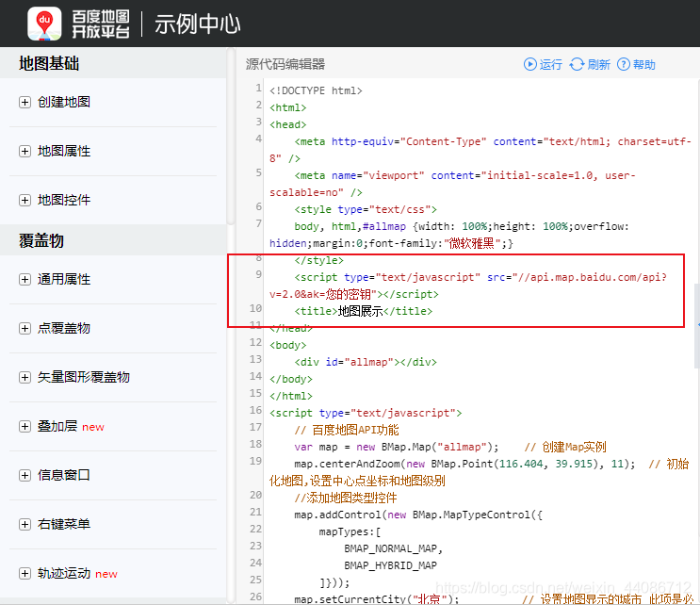700x605 pixels.
Task: Click the 运行 play icon
Action: pyautogui.click(x=529, y=64)
